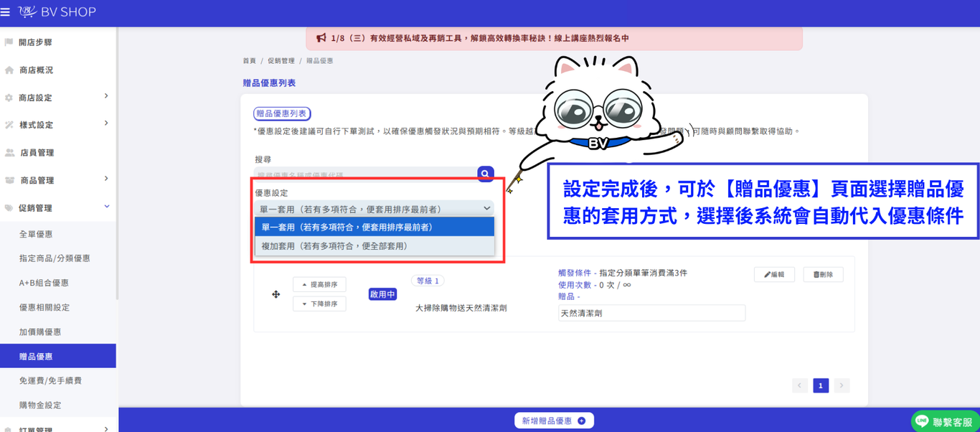Viewport: 980px width, 432px height.
Task: Expand the 商品管理 submenu arrow
Action: [106, 179]
